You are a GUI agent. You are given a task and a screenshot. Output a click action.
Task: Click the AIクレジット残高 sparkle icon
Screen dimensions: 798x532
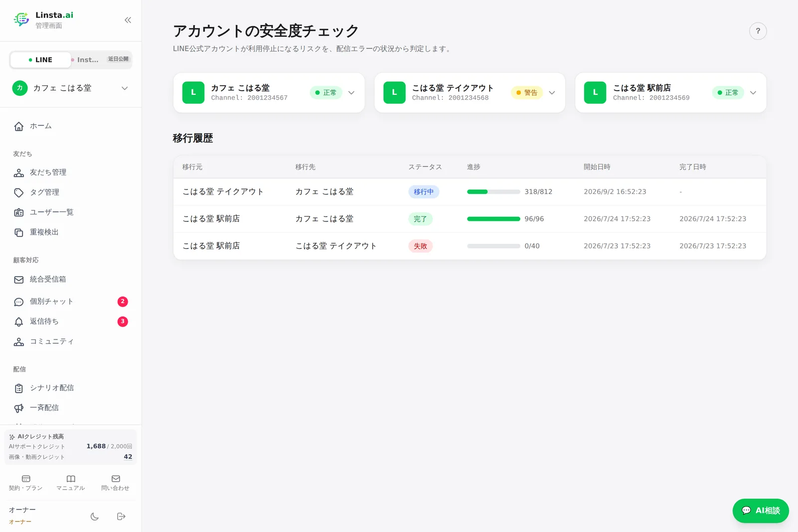point(12,437)
